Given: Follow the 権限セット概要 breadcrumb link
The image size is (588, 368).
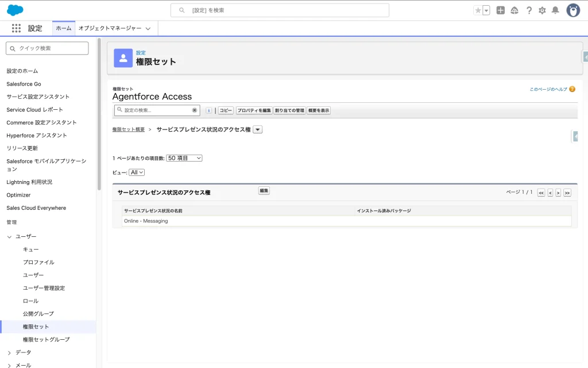Looking at the screenshot, I should 128,130.
